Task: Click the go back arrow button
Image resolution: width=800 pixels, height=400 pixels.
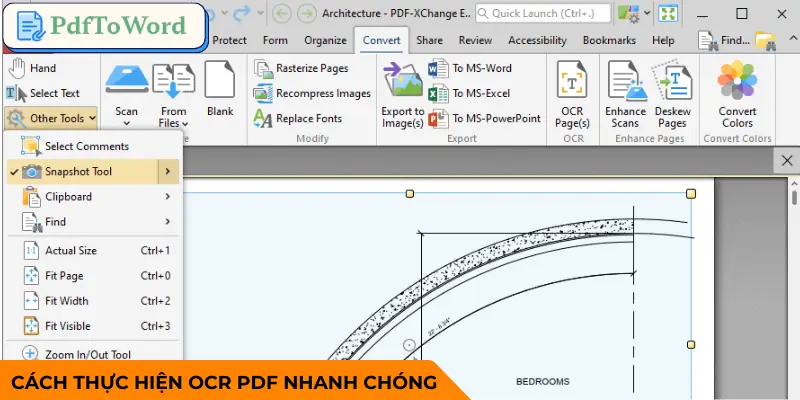Action: pyautogui.click(x=282, y=13)
